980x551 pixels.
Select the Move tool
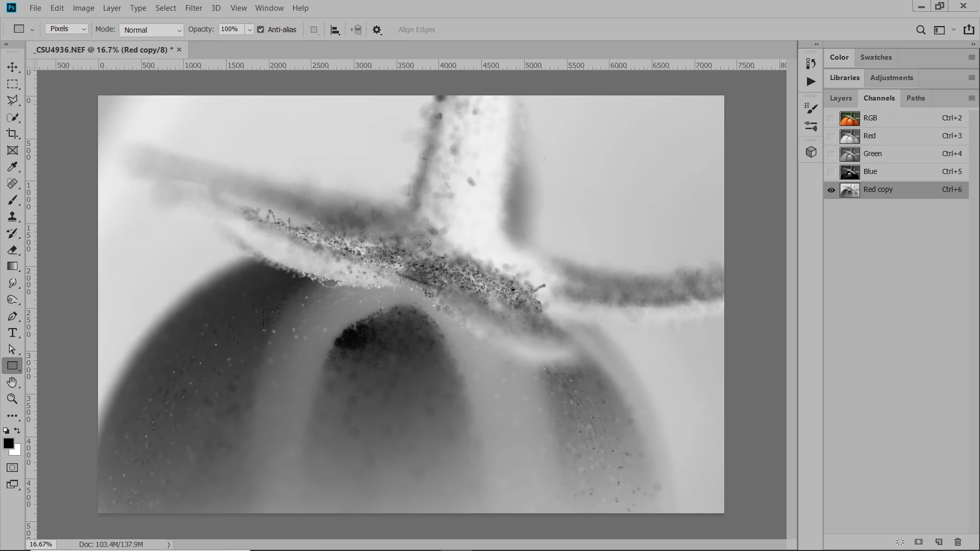[12, 67]
